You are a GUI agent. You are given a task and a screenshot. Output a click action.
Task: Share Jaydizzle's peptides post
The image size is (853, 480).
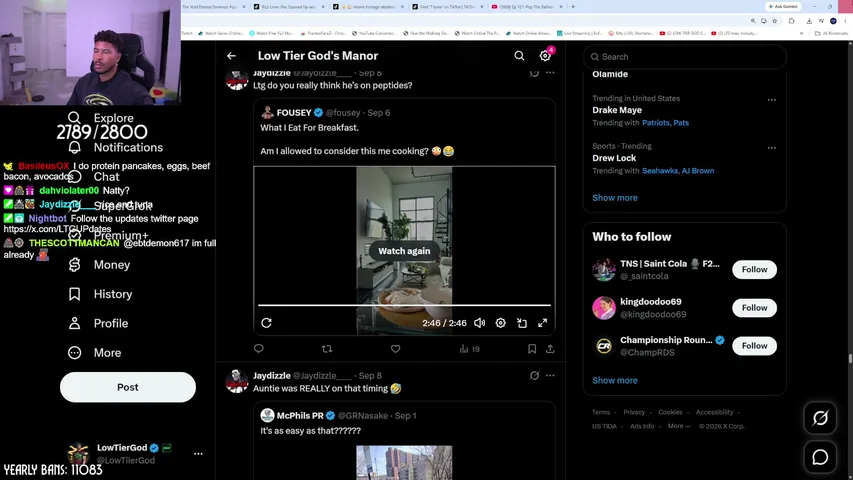click(550, 349)
